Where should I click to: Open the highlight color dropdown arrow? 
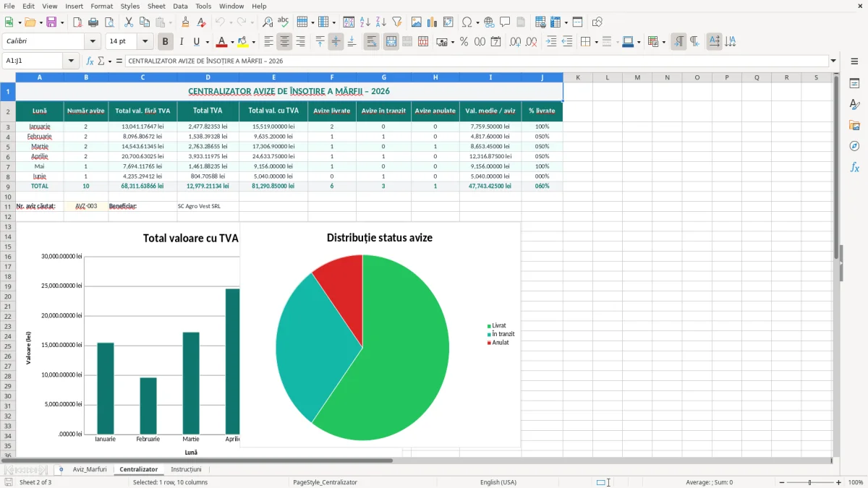tap(253, 42)
